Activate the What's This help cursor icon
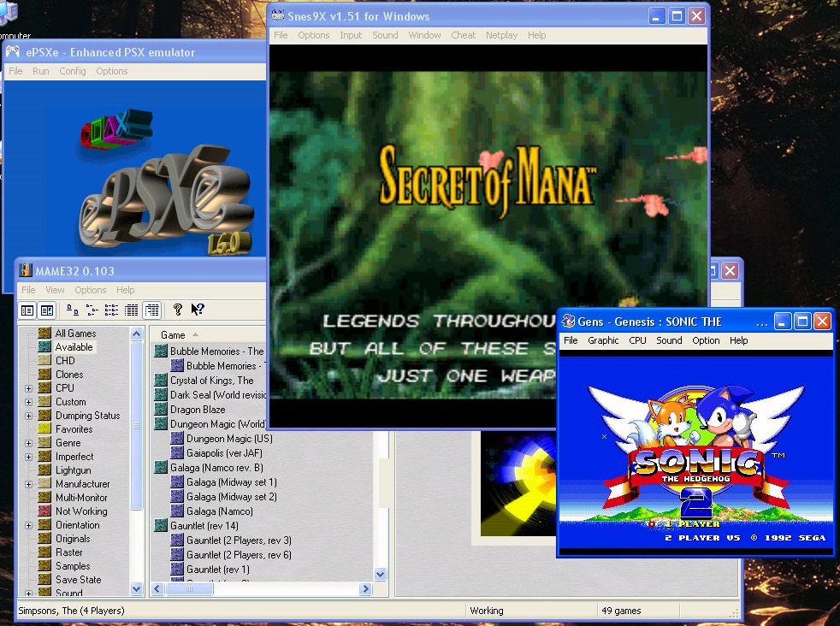840x626 pixels. tap(198, 310)
